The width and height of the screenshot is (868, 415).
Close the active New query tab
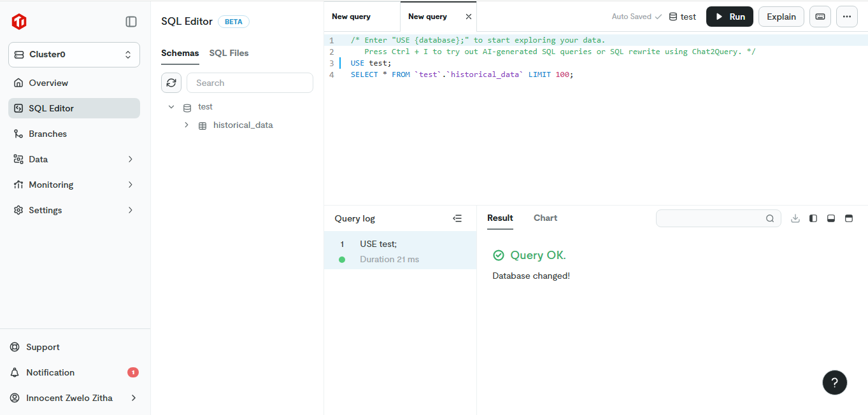click(x=469, y=17)
